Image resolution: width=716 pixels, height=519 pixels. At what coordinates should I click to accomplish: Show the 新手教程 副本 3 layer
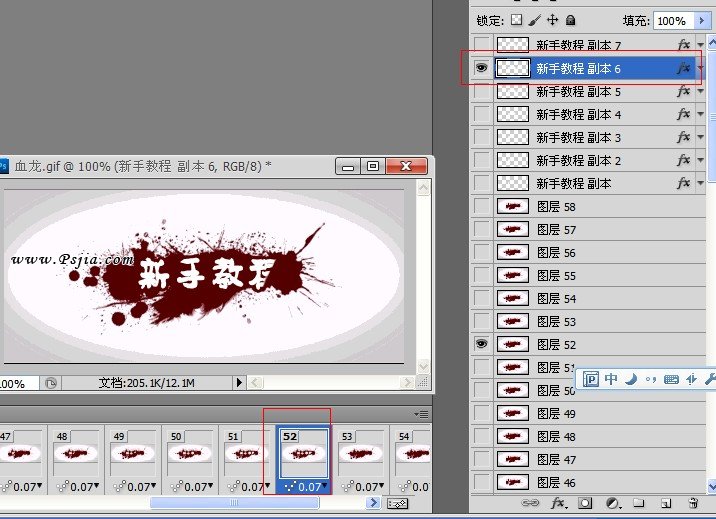coord(481,137)
